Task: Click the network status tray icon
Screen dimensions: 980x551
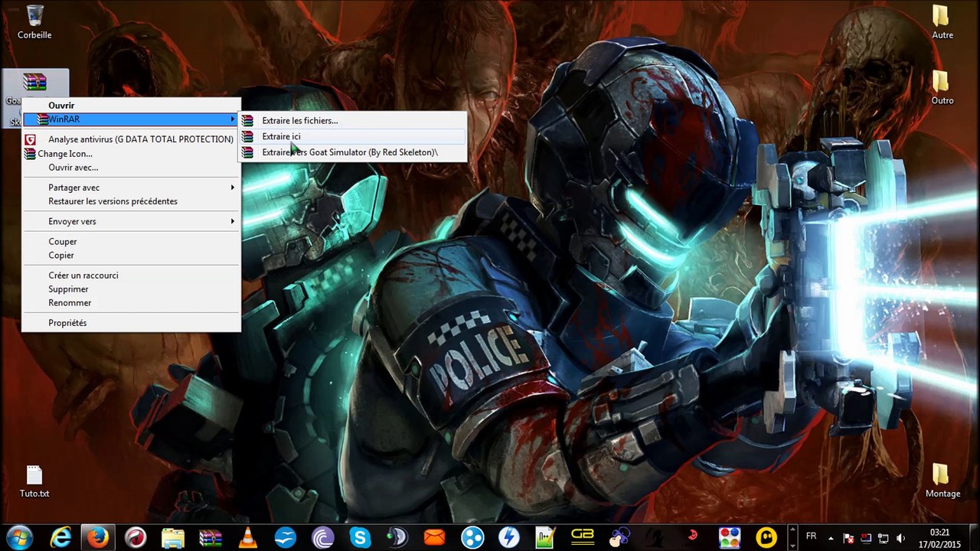Action: [883, 538]
